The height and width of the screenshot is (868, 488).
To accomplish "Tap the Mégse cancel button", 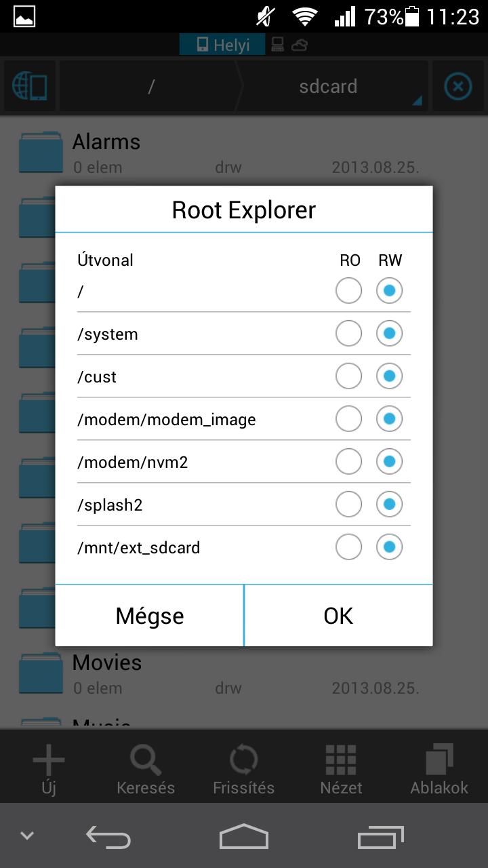I will coord(149,616).
